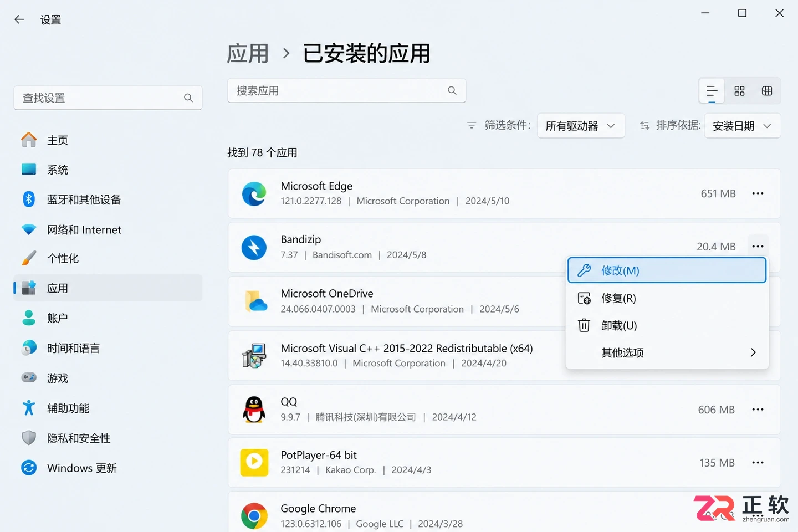Click the magnifier in 搜索应用 box
The height and width of the screenshot is (532, 798).
click(x=452, y=90)
